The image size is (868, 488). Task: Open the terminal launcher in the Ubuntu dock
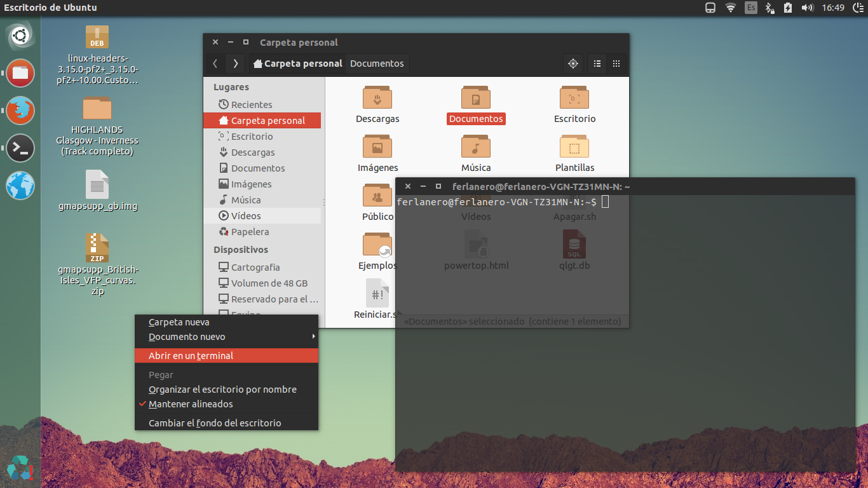pyautogui.click(x=20, y=148)
